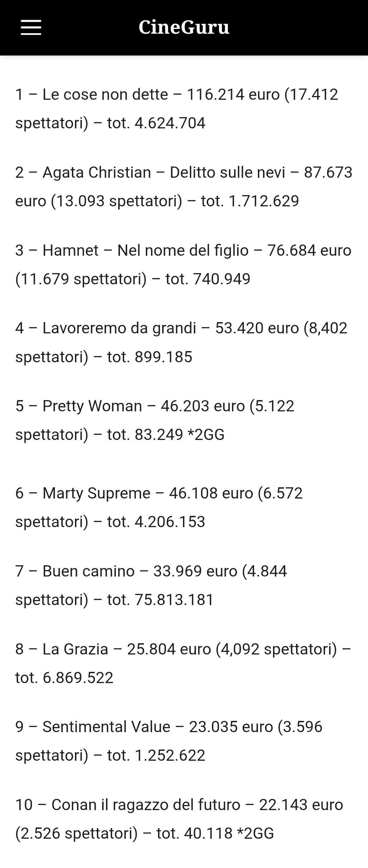
Task: Select the Le cose non dette entry
Action: (x=105, y=95)
